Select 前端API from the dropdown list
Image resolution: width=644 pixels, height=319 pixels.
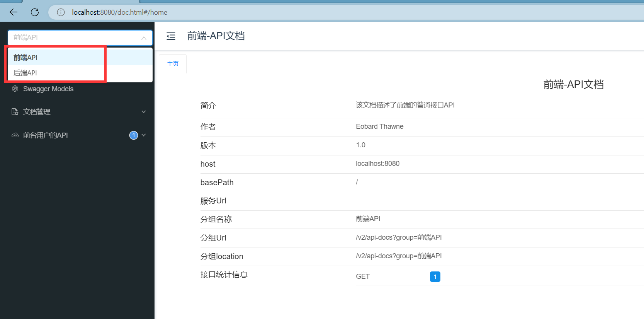pyautogui.click(x=25, y=58)
